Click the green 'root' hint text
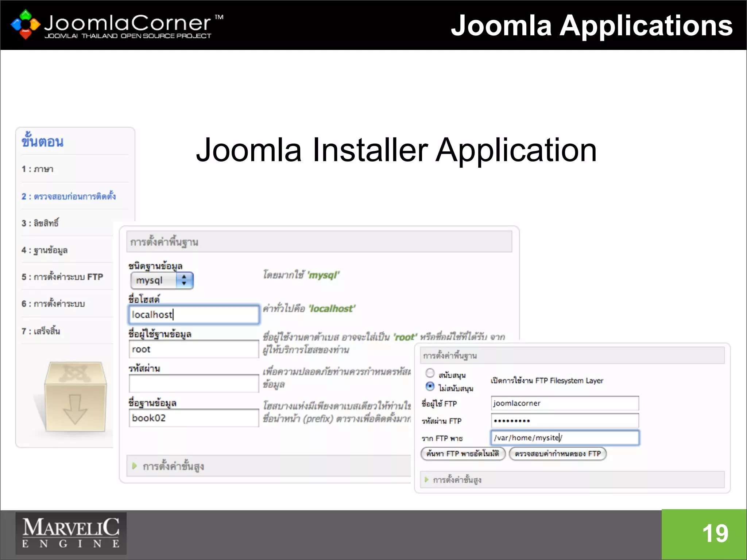 point(405,337)
